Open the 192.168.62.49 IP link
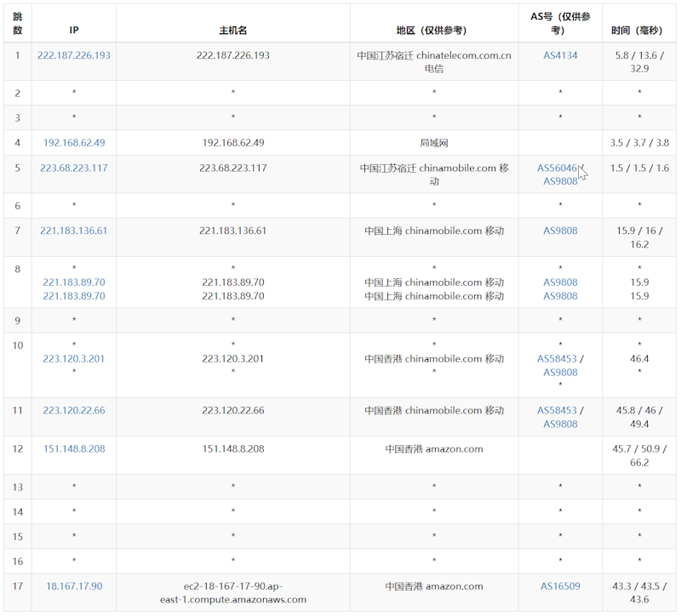 (x=74, y=143)
